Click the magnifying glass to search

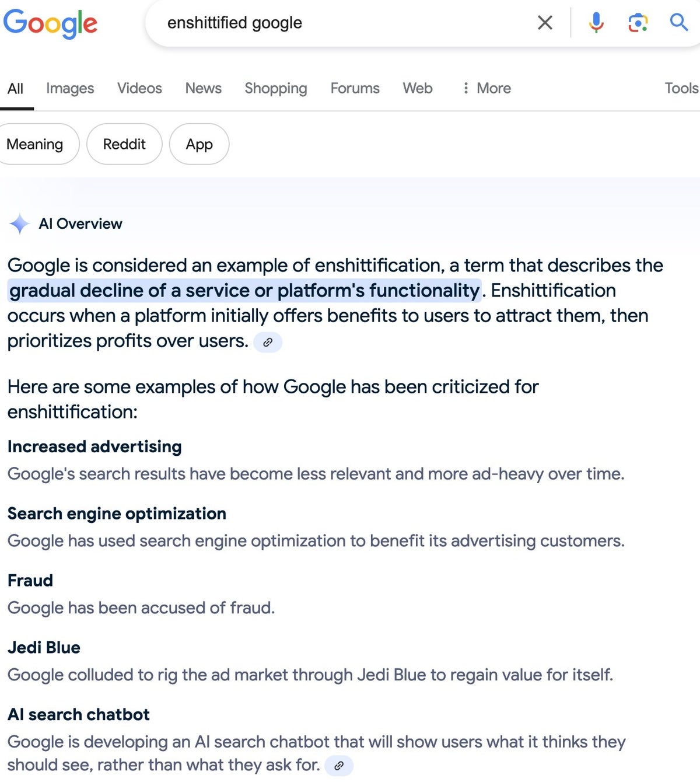coord(678,23)
